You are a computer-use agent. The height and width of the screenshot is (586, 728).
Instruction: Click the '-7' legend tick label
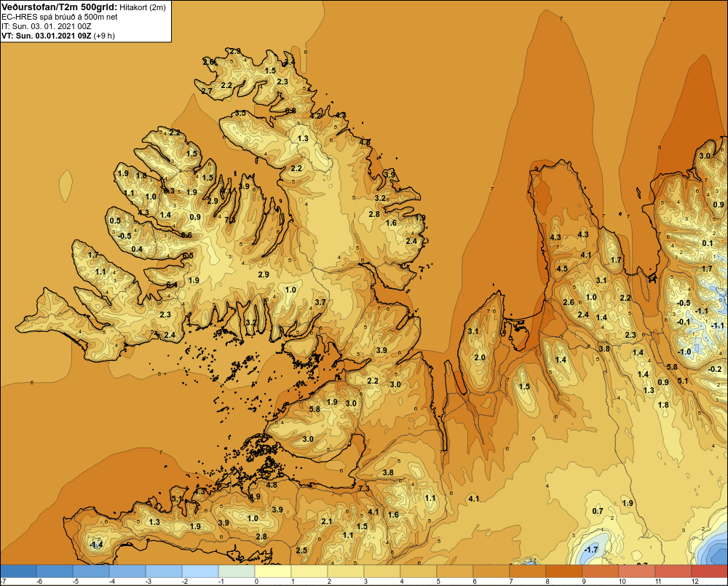[x=3, y=582]
